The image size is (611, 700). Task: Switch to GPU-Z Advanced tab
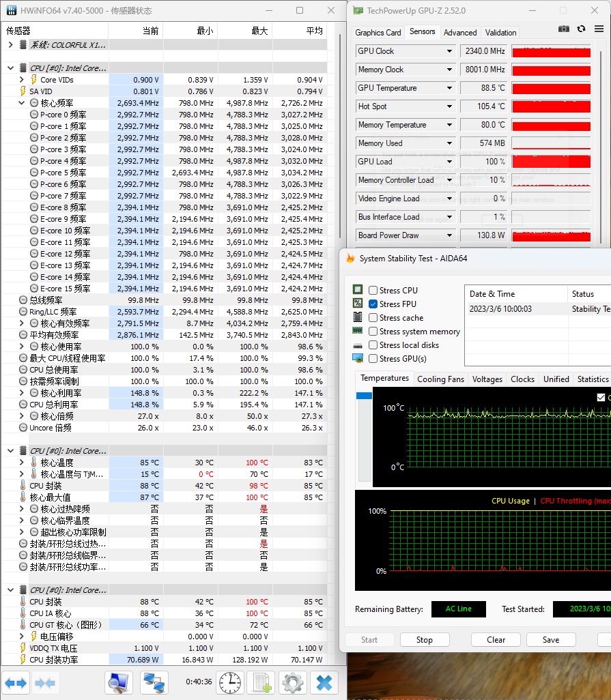click(460, 33)
